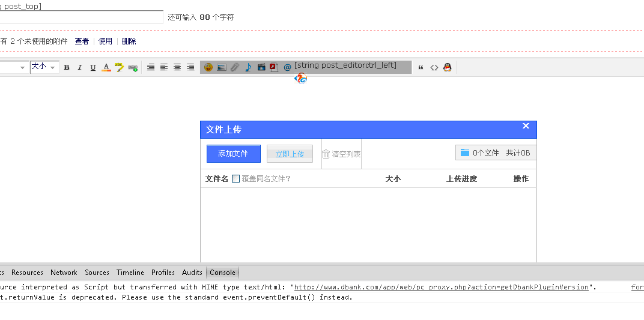Switch to the Console devtools tab
The image size is (644, 320).
(x=223, y=273)
